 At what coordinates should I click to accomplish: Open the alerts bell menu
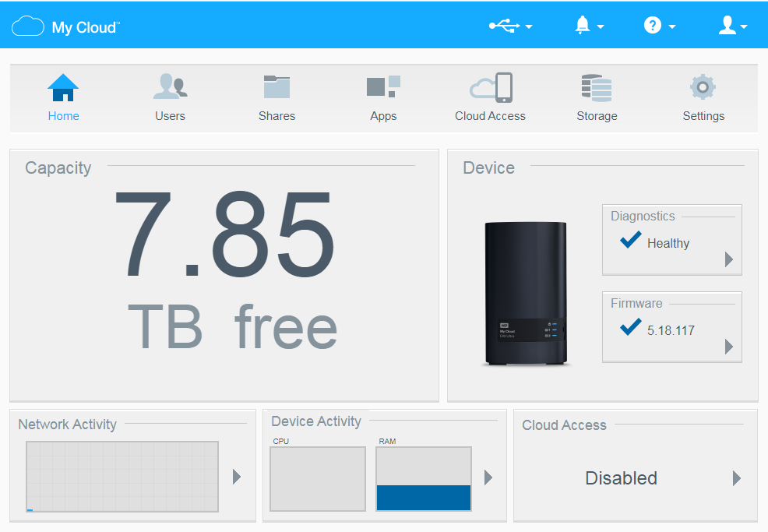[x=589, y=26]
